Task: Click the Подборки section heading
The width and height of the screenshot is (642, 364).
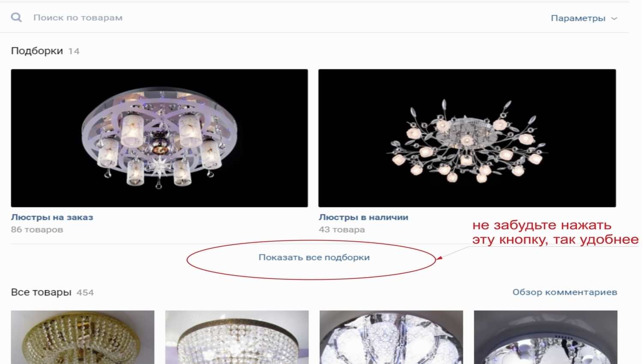Action: (x=37, y=51)
